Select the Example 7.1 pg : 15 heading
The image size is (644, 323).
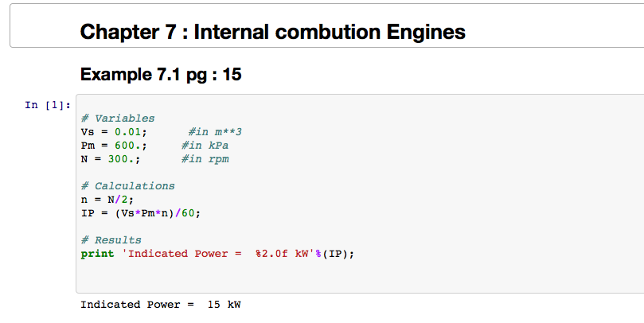[x=161, y=76]
